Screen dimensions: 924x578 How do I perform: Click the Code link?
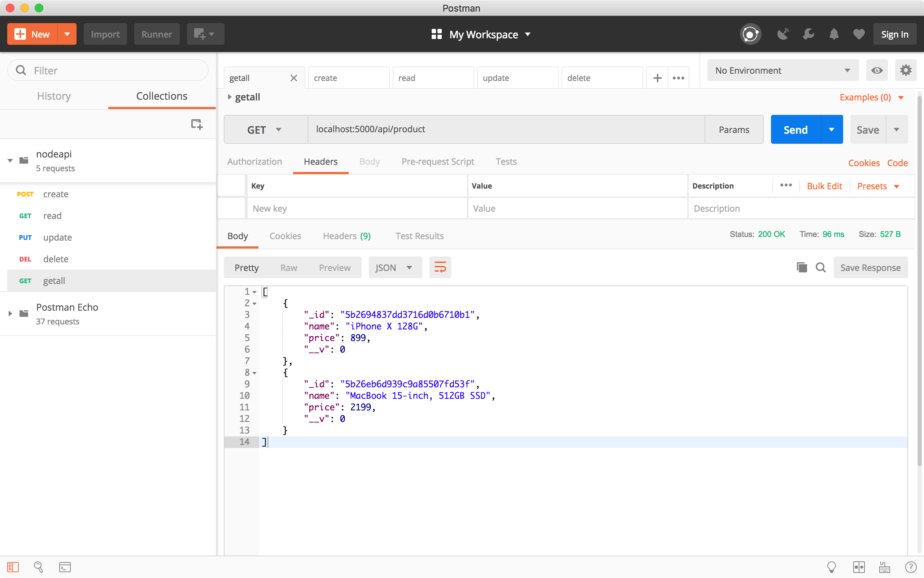(897, 163)
